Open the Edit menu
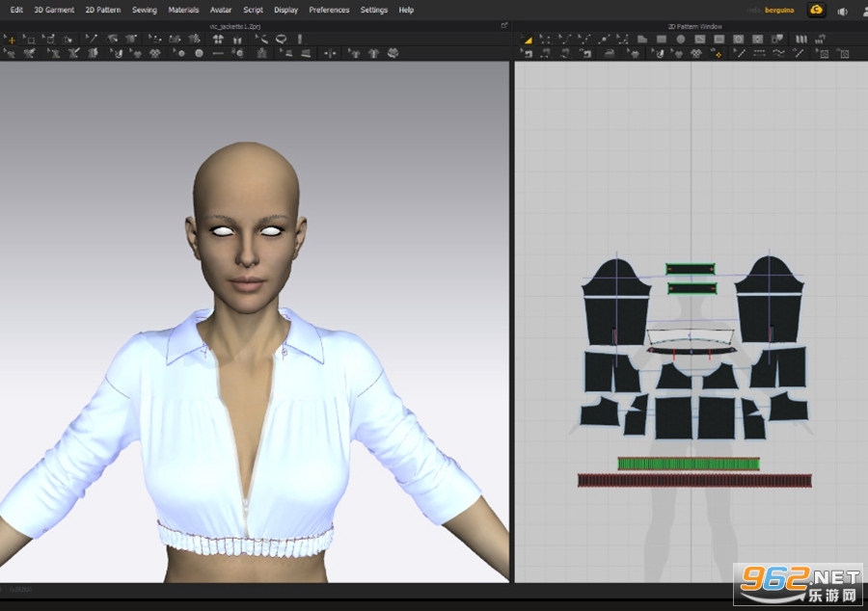The image size is (868, 611). [16, 10]
